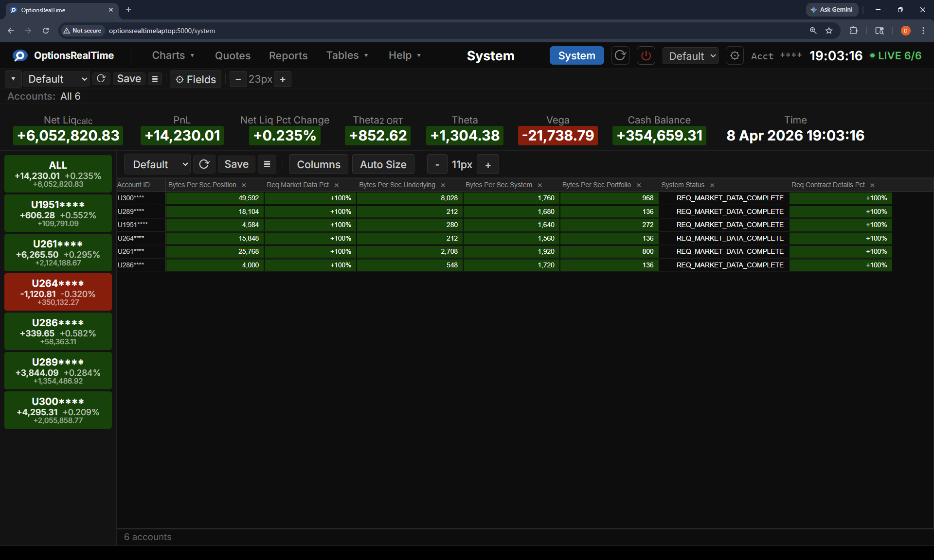
Task: Select the U300**** account card
Action: pyautogui.click(x=58, y=410)
